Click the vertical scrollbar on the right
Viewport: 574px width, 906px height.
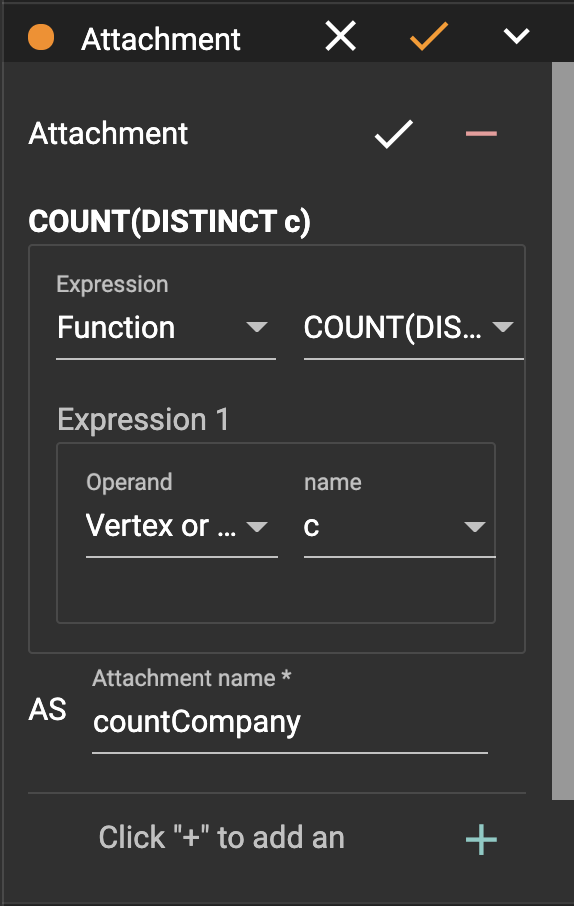click(x=562, y=430)
